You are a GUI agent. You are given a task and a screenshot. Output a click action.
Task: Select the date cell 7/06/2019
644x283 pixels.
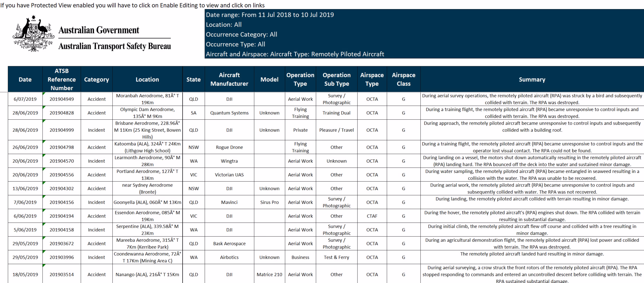(x=25, y=202)
